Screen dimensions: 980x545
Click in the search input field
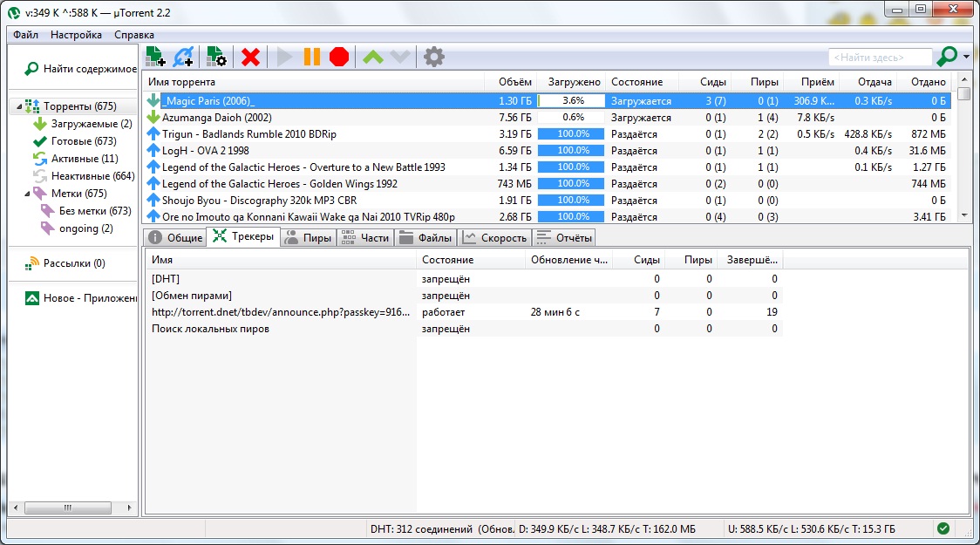[x=879, y=58]
